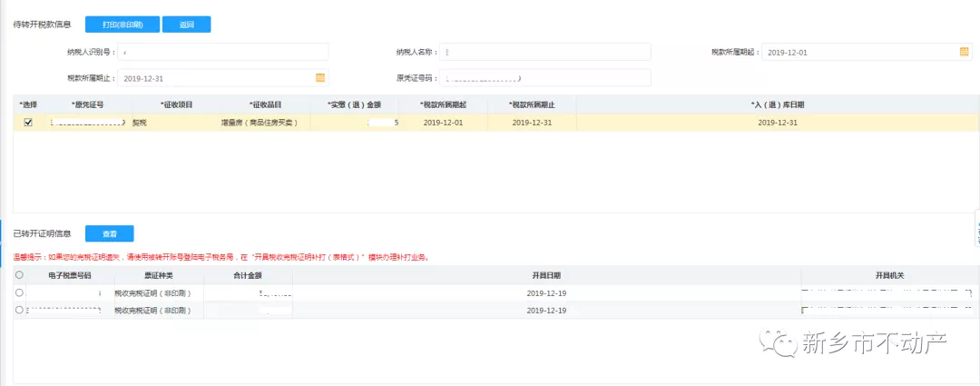Image resolution: width=980 pixels, height=386 pixels.
Task: Click the side panel handle at right edge
Action: (976, 227)
